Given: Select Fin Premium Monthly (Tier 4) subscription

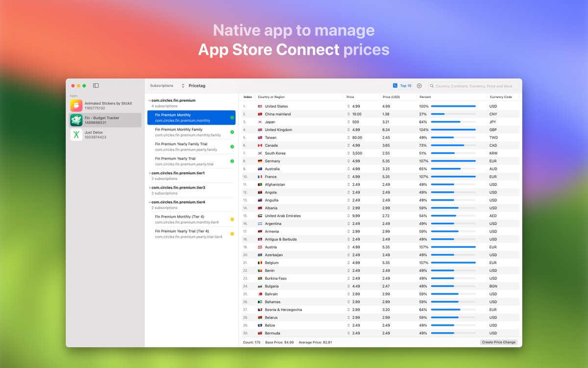Looking at the screenshot, I should (x=192, y=219).
